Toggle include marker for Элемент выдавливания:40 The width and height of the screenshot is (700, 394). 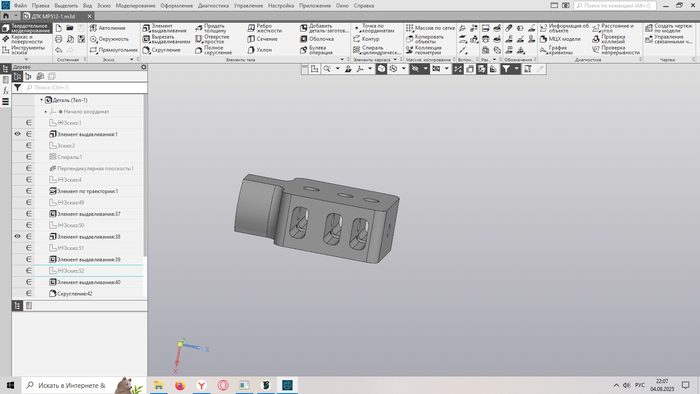[29, 282]
